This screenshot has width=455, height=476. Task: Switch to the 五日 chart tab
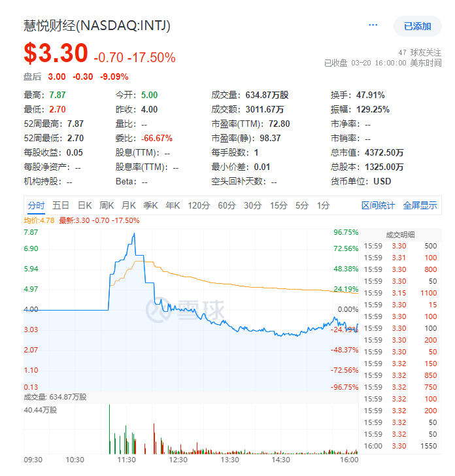click(x=61, y=205)
